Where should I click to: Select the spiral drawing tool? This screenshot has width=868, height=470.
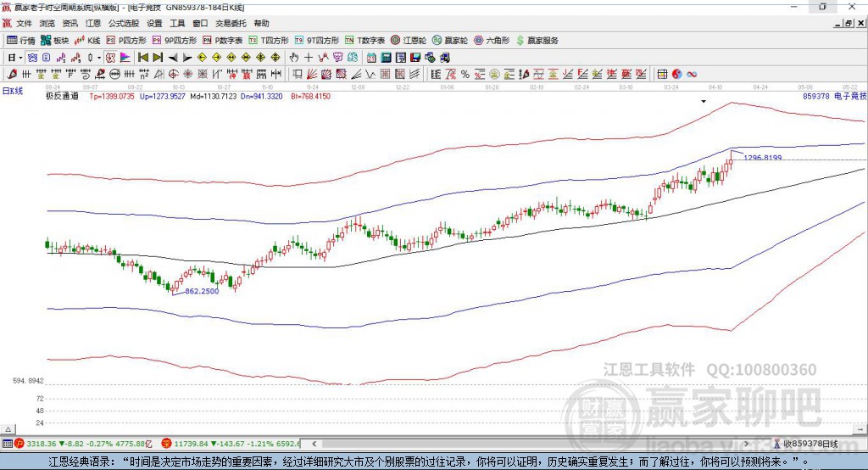coord(86,75)
